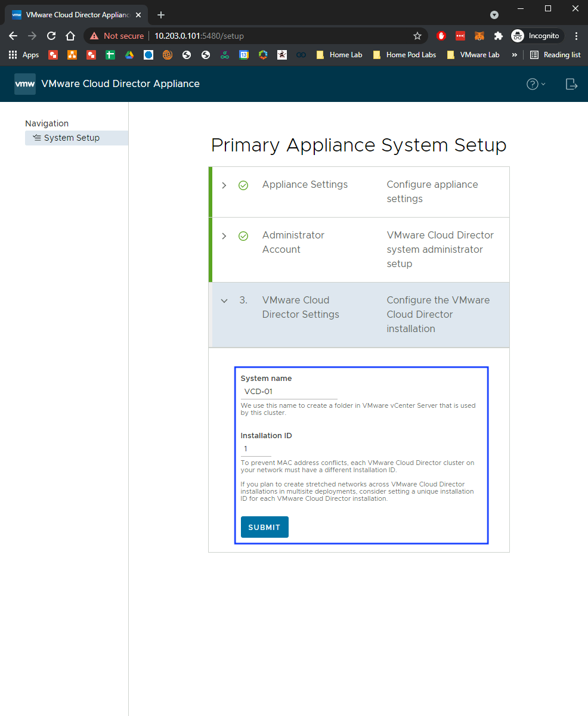Click the vmw logo in the header
The height and width of the screenshot is (716, 588).
click(x=25, y=84)
